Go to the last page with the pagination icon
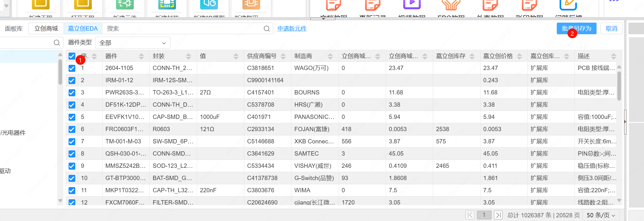This screenshot has width=644, height=221. click(x=498, y=215)
